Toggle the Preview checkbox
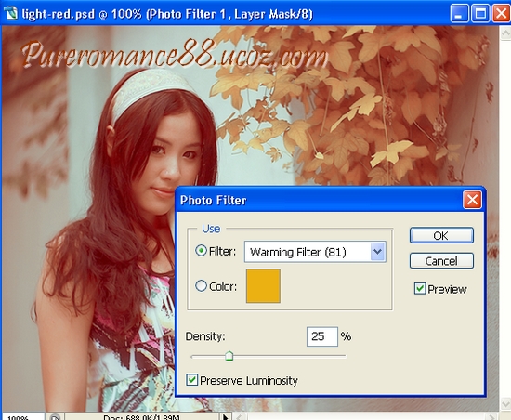Image resolution: width=511 pixels, height=420 pixels. (420, 288)
